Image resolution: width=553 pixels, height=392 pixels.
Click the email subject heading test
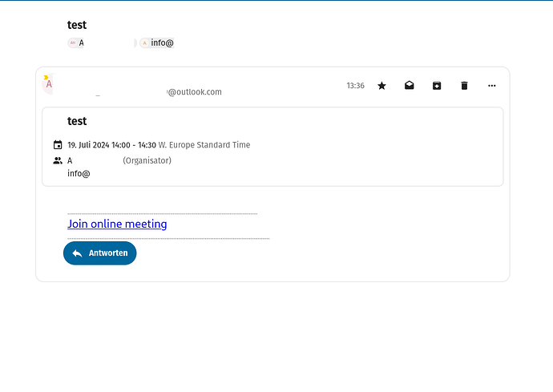(x=77, y=25)
